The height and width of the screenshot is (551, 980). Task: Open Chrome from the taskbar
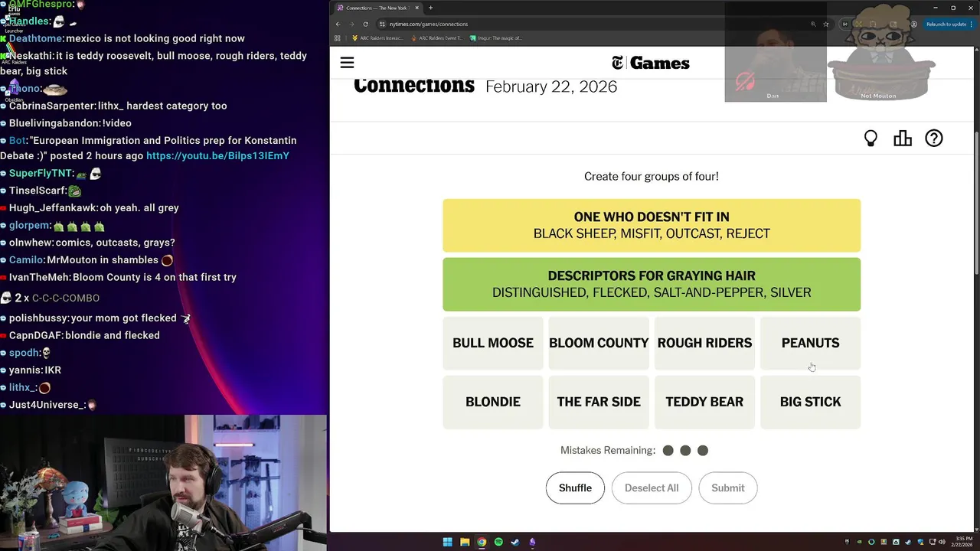[482, 542]
